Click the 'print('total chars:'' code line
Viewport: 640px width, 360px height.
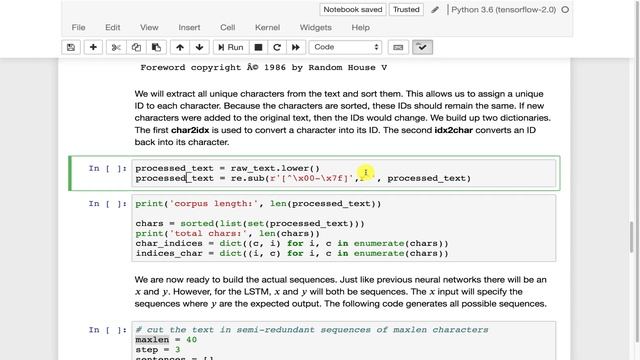point(228,233)
